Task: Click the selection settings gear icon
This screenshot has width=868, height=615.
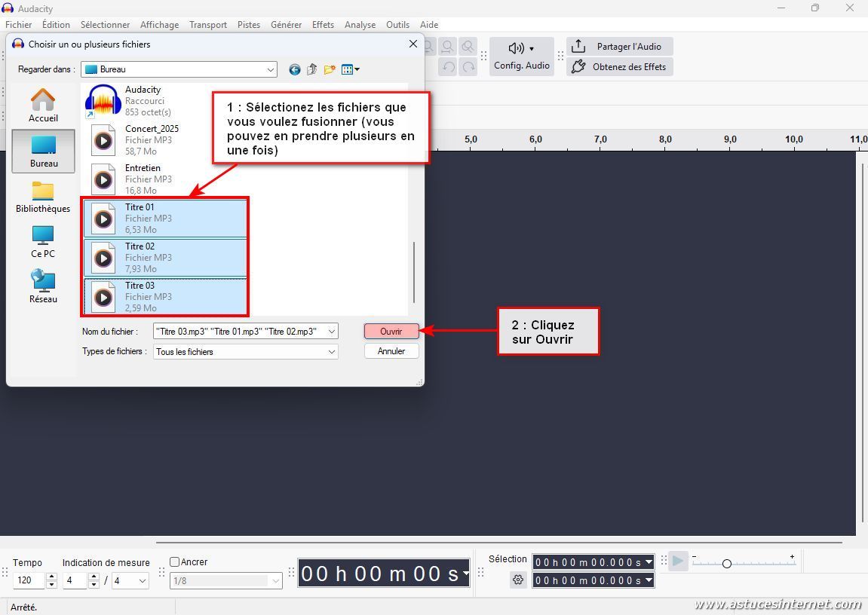Action: [518, 580]
